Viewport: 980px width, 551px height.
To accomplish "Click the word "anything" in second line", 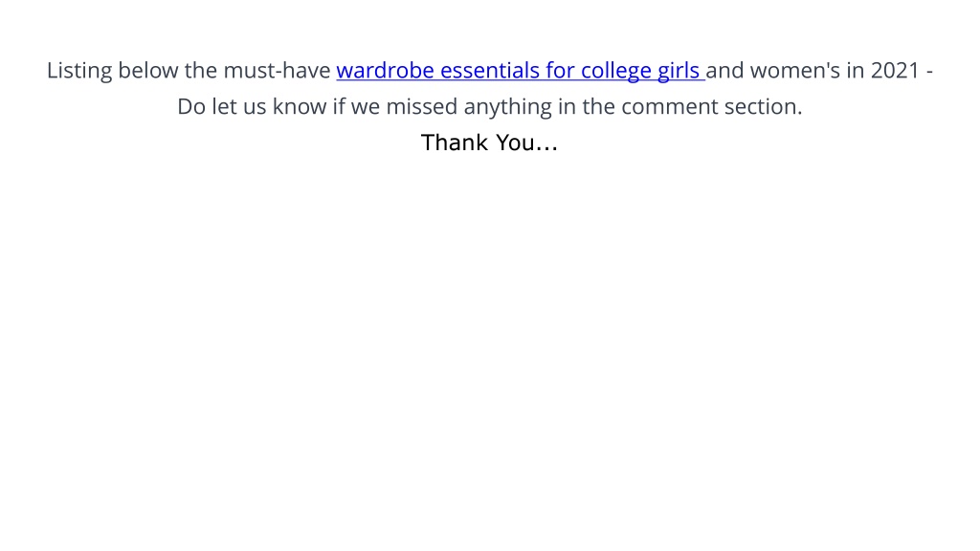I will tap(507, 107).
